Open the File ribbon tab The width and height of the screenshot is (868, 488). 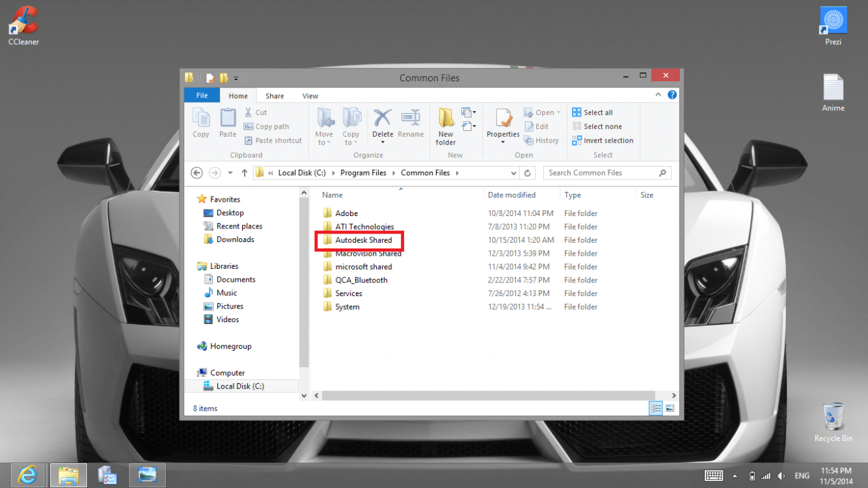point(202,95)
